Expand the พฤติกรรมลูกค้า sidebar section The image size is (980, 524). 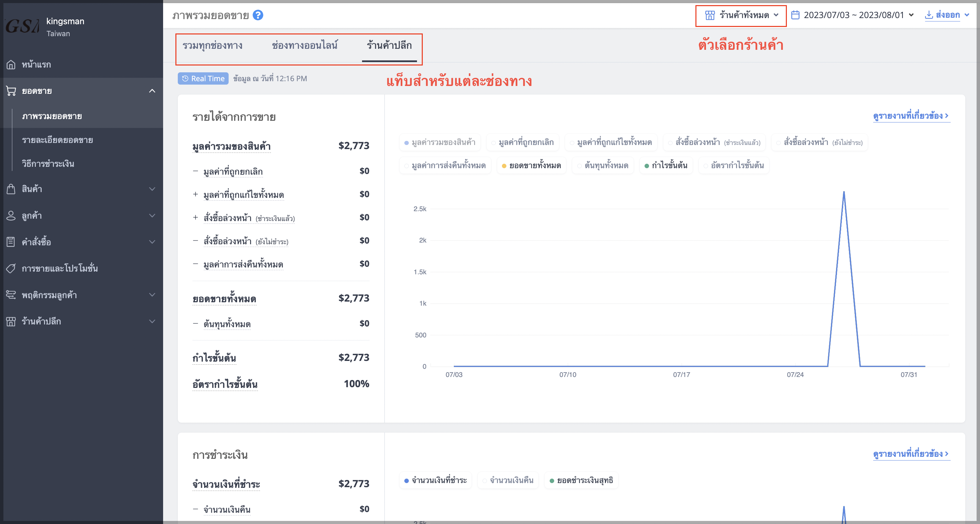82,295
